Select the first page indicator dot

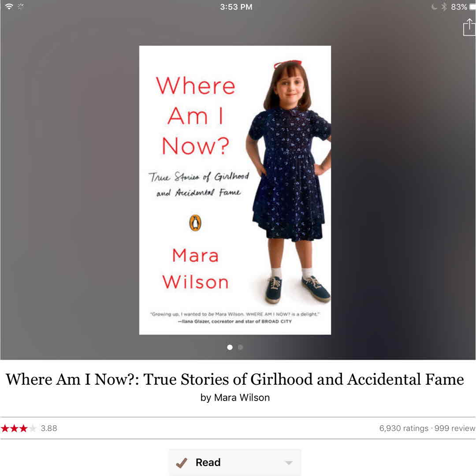tap(230, 347)
